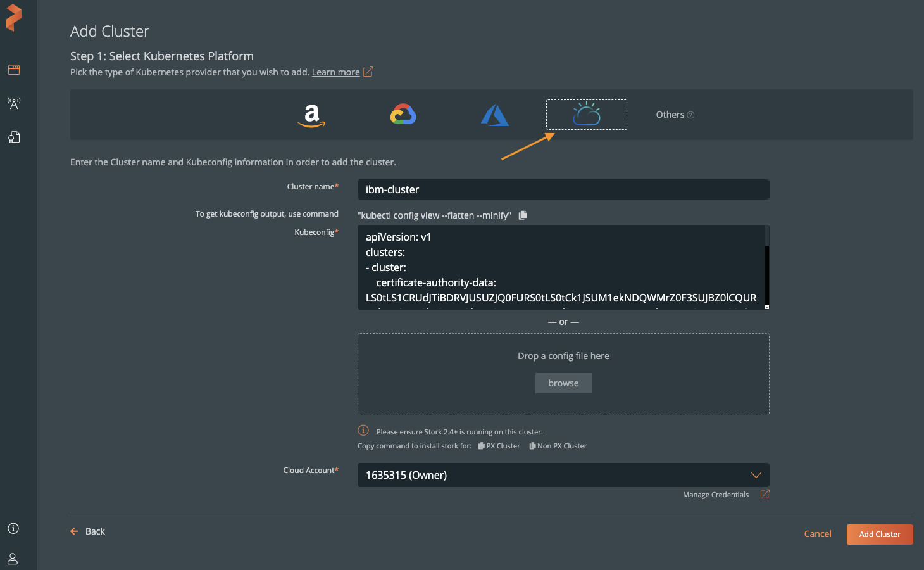Image resolution: width=924 pixels, height=570 pixels.
Task: Open the Learn more link
Action: click(335, 72)
